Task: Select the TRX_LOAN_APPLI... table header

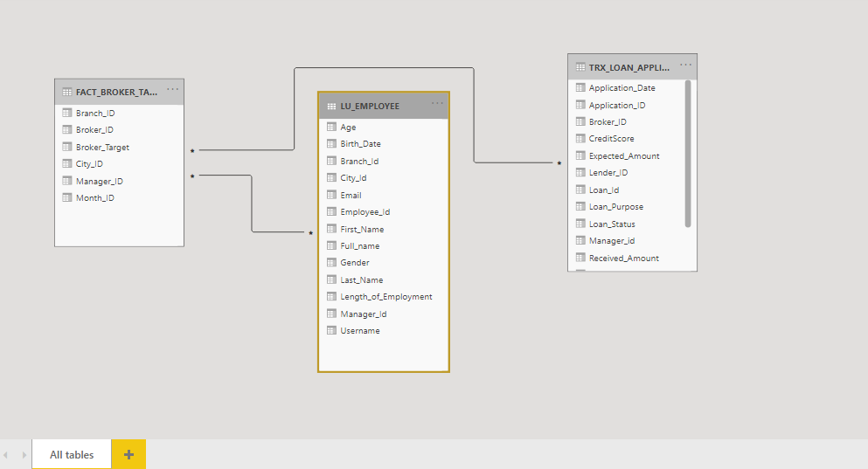Action: click(x=632, y=67)
